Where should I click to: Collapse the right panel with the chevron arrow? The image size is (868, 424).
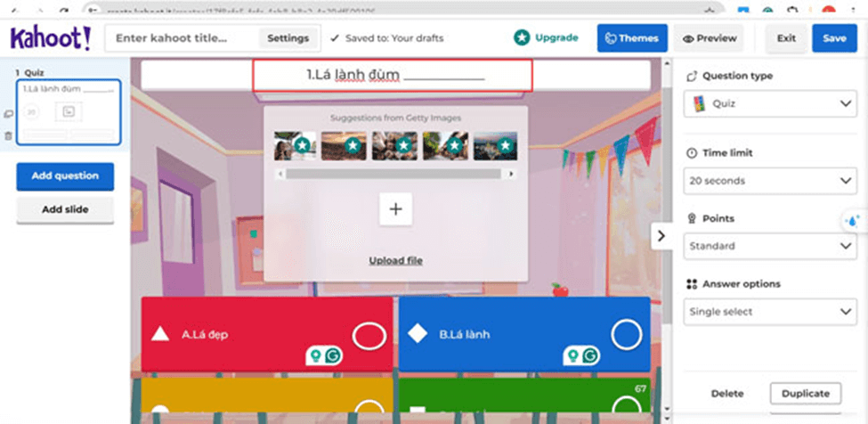point(661,235)
